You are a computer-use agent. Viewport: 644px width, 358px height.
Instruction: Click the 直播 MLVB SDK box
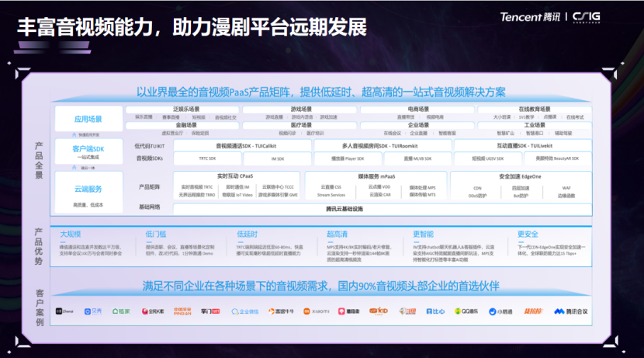pyautogui.click(x=417, y=158)
